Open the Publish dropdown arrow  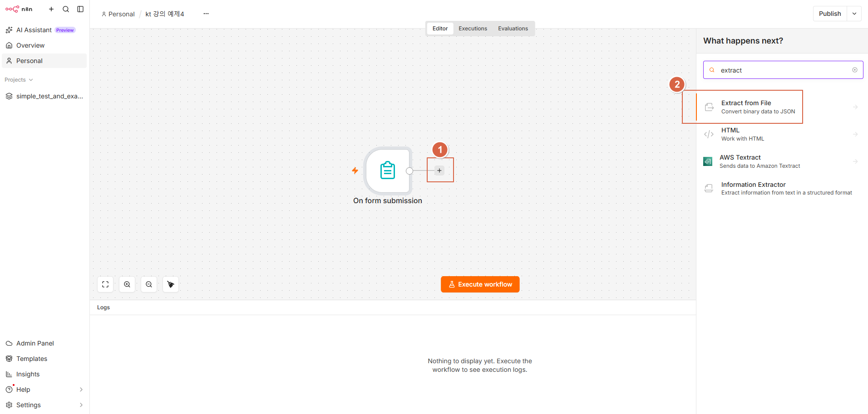tap(854, 14)
